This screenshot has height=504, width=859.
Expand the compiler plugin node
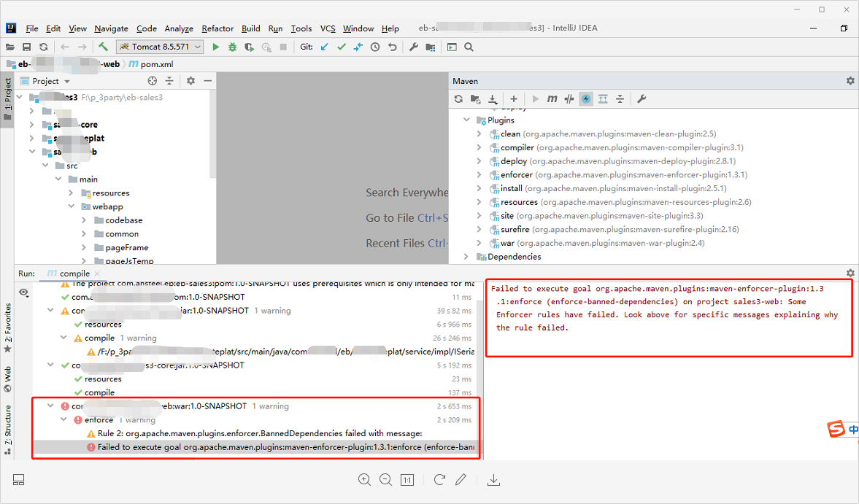pyautogui.click(x=479, y=147)
